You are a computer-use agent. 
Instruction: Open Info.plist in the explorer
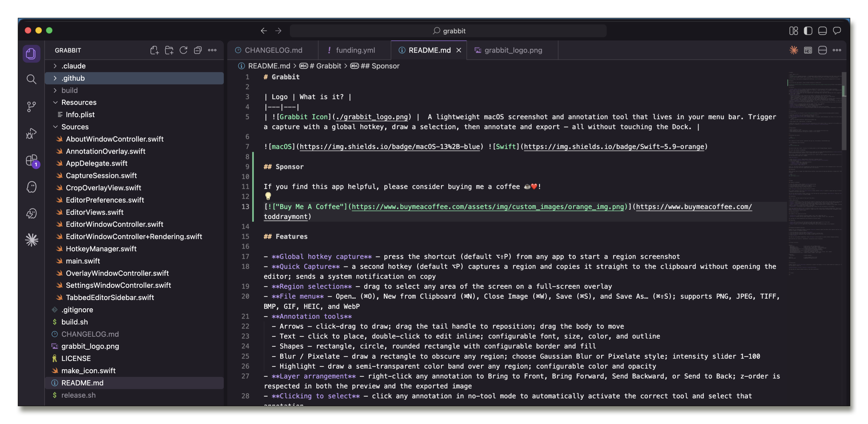pyautogui.click(x=134, y=114)
